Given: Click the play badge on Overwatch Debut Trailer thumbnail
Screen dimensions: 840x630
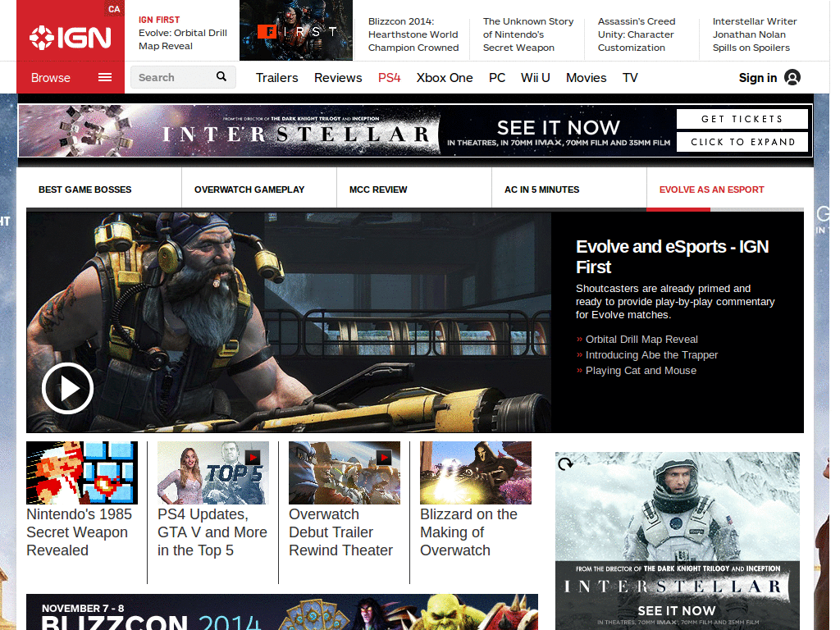Looking at the screenshot, I should click(x=384, y=458).
